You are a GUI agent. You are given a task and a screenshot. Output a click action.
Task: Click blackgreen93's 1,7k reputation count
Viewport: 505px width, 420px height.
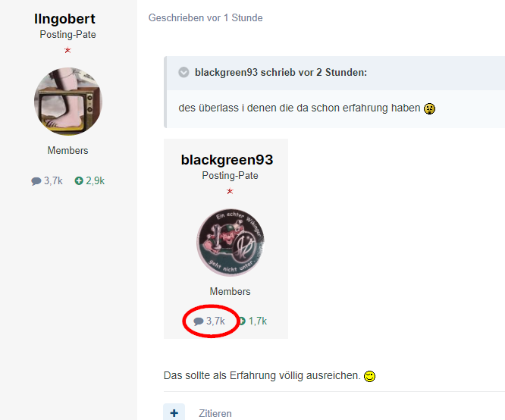pos(258,321)
